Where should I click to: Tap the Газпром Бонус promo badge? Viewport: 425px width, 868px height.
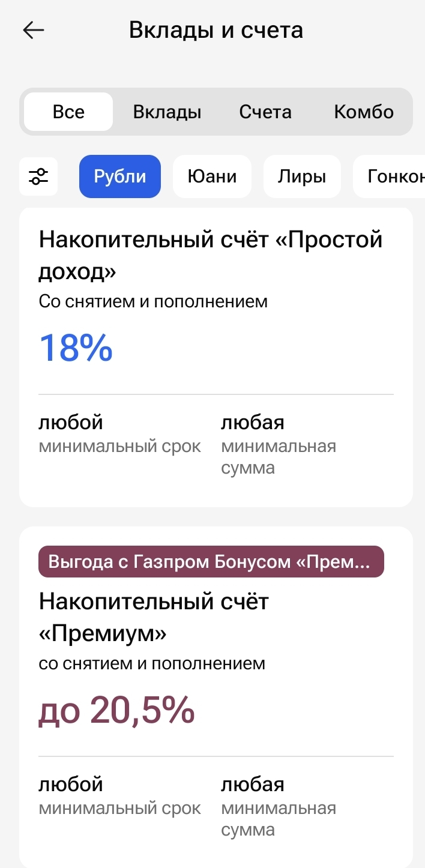[x=211, y=562]
